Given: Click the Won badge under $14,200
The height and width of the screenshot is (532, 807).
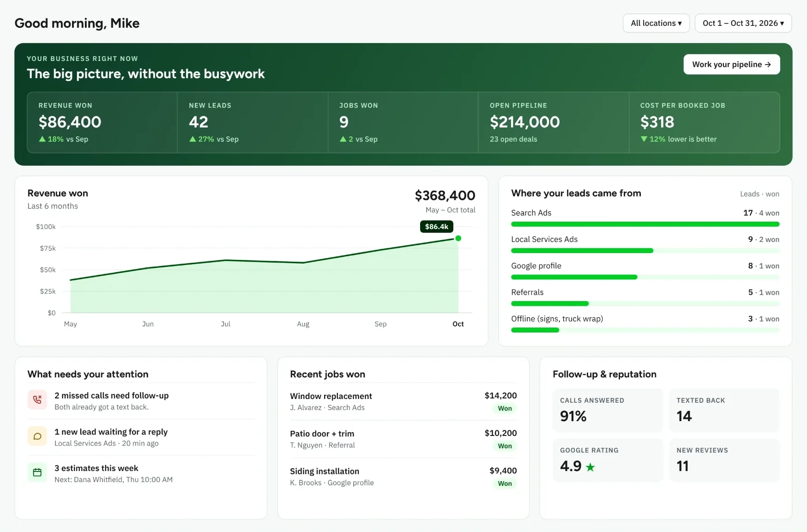Looking at the screenshot, I should (x=505, y=408).
